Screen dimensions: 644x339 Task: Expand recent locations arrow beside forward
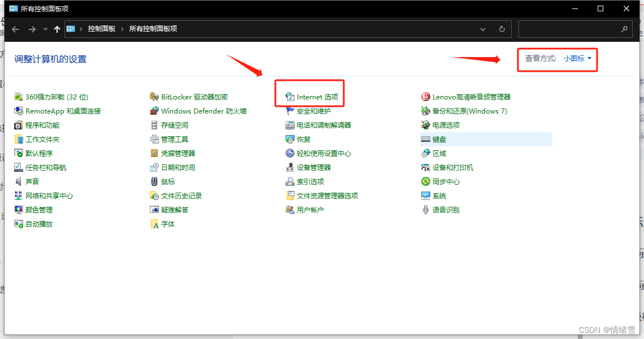[45, 29]
